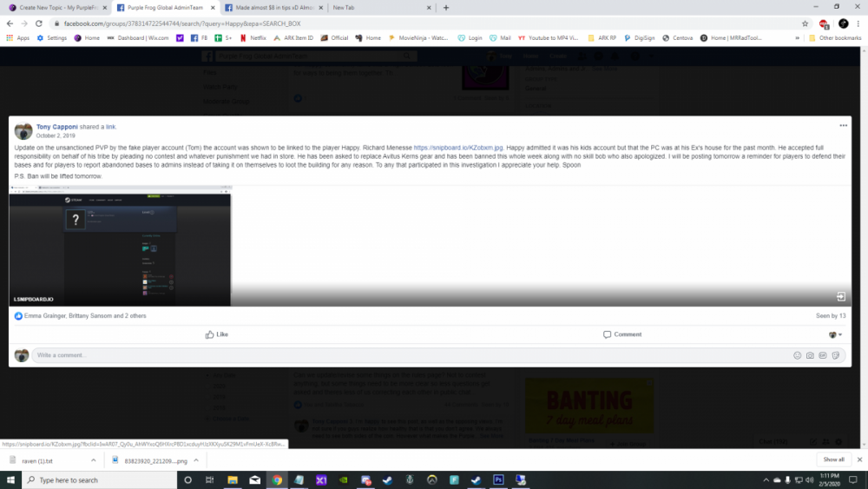
Task: Open the Settings bookmark
Action: [51, 38]
